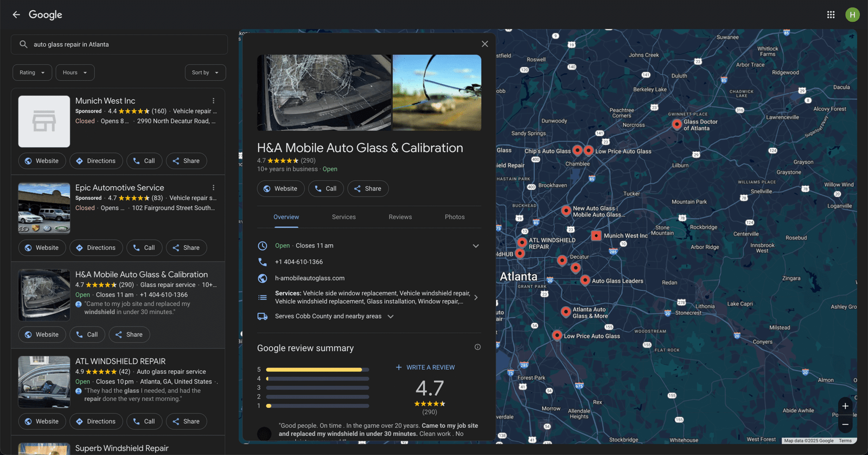Click the phone icon beside +1 404-610-1366
The height and width of the screenshot is (455, 868).
tap(263, 262)
